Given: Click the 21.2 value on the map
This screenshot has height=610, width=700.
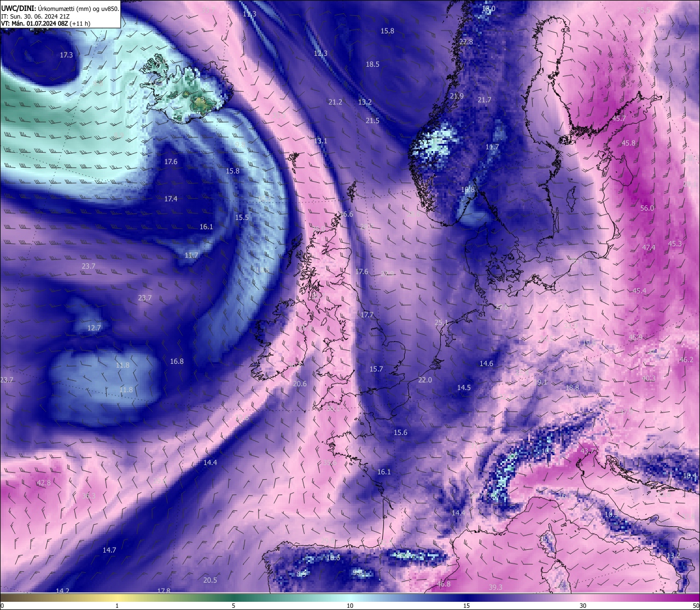Looking at the screenshot, I should click(x=335, y=102).
